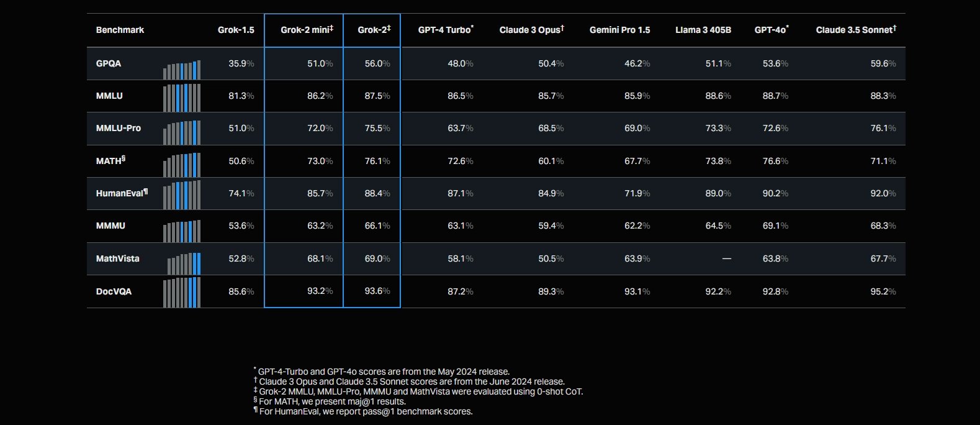Click the Grok-1.5 column header
The width and height of the screenshot is (980, 425).
236,30
